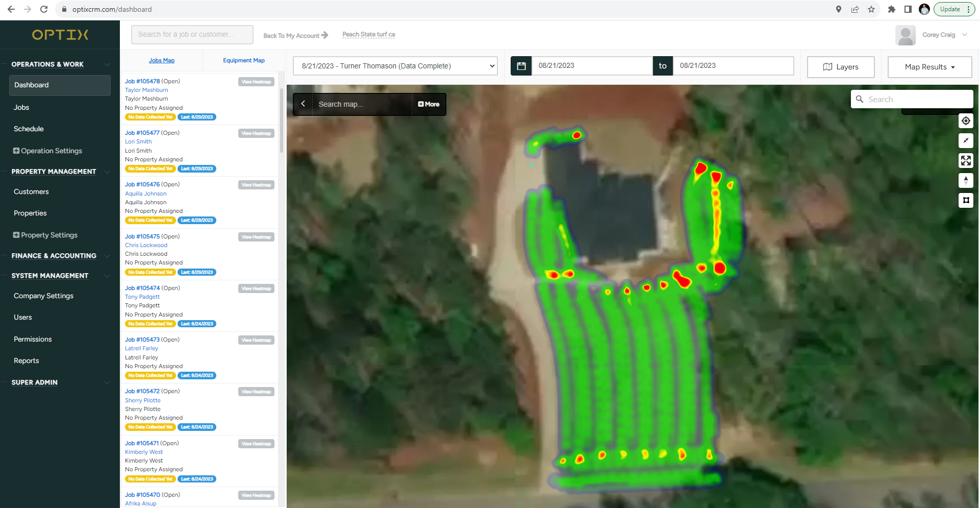Click the More button in map search bar

[x=429, y=104]
